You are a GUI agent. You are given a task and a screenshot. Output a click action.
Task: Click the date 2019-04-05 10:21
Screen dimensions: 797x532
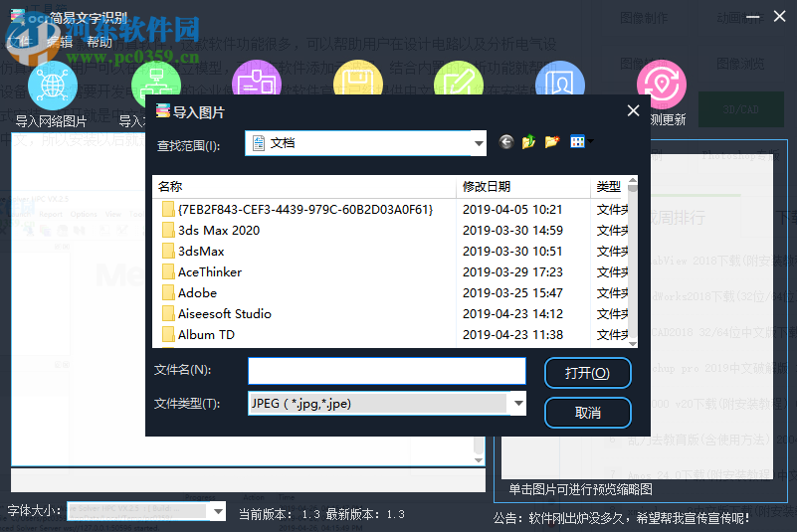coord(512,210)
